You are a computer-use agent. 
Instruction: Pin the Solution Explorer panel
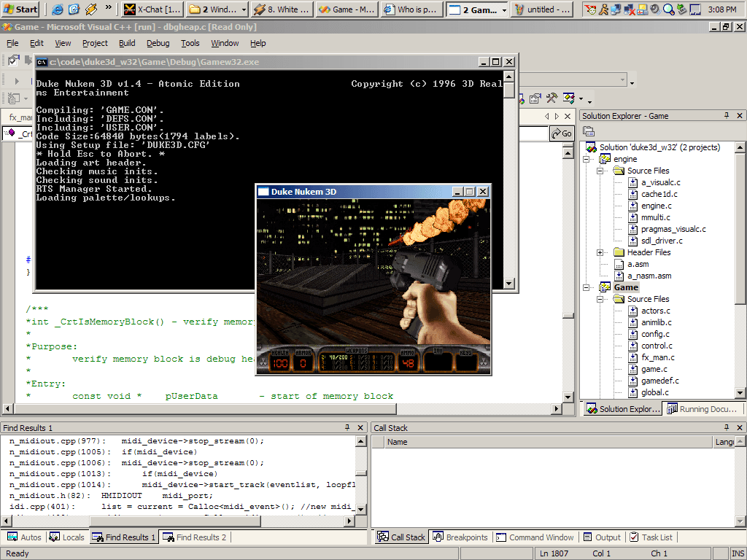[727, 115]
